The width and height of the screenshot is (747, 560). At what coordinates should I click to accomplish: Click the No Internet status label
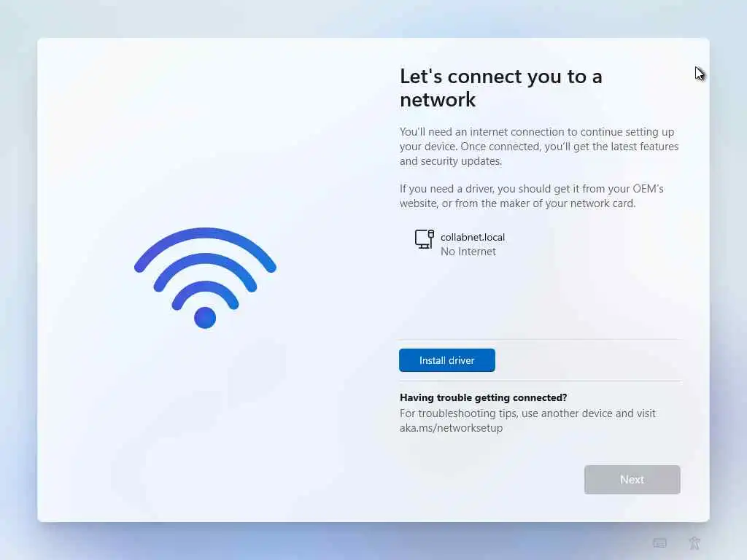point(468,252)
